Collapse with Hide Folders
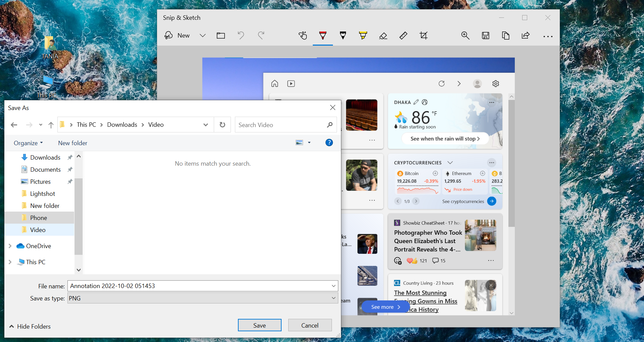This screenshot has height=342, width=644. (30, 327)
